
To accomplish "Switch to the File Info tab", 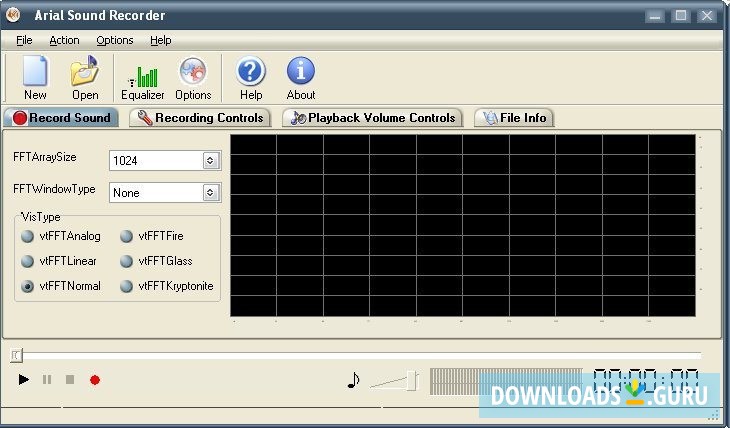I will click(x=514, y=118).
